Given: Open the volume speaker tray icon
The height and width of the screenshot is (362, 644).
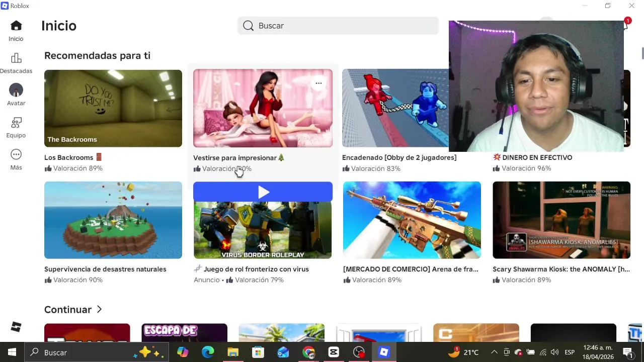Looking at the screenshot, I should click(x=555, y=352).
